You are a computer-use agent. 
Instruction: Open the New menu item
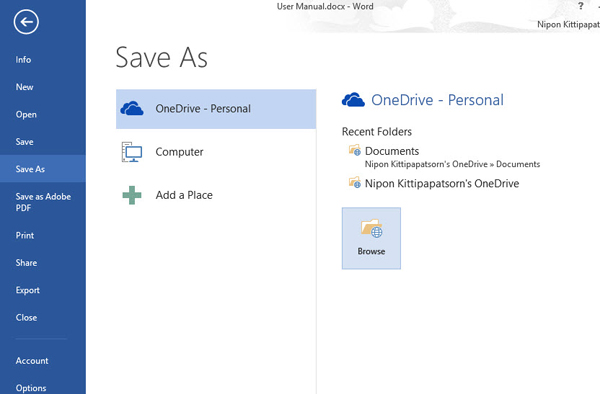point(43,87)
